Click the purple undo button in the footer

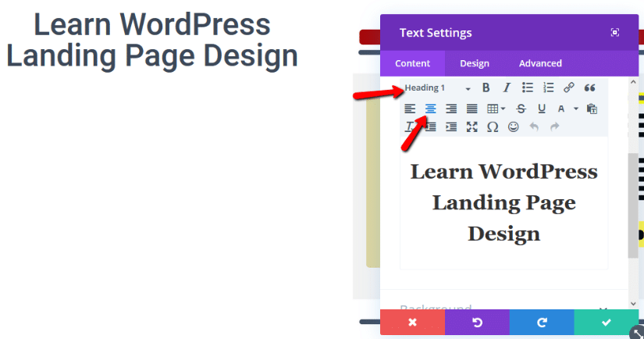(x=477, y=322)
